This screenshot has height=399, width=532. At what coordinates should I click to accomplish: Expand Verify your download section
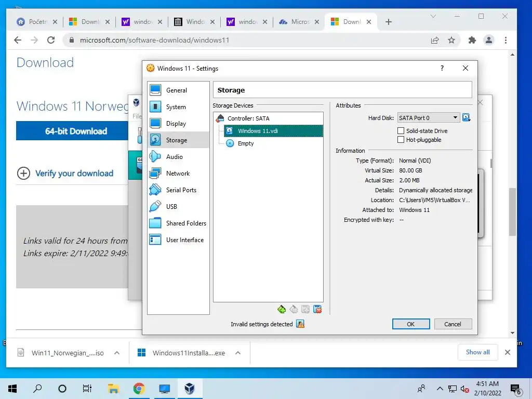click(23, 174)
